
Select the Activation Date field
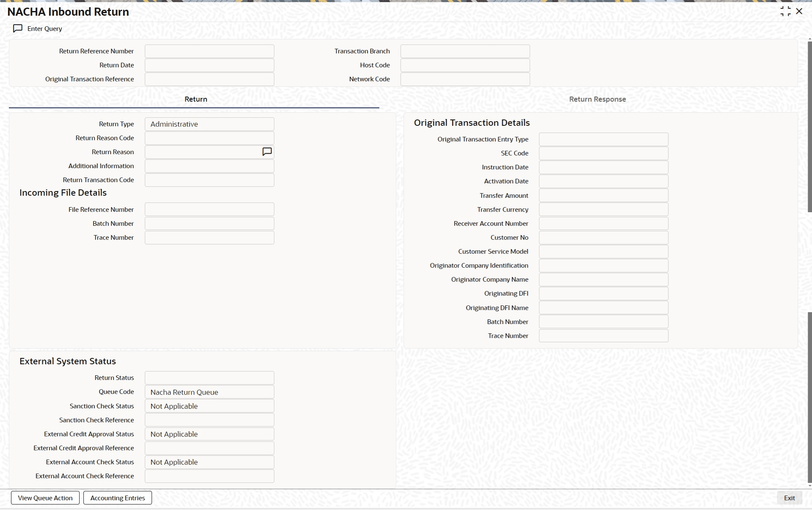pyautogui.click(x=604, y=181)
